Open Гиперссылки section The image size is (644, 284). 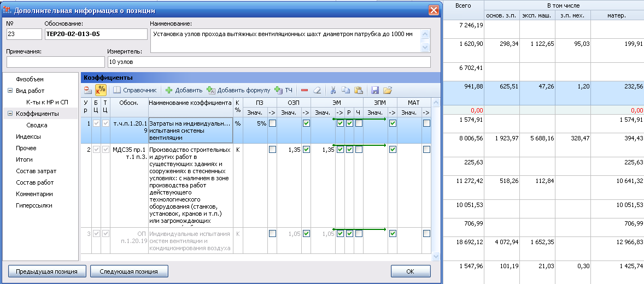34,205
